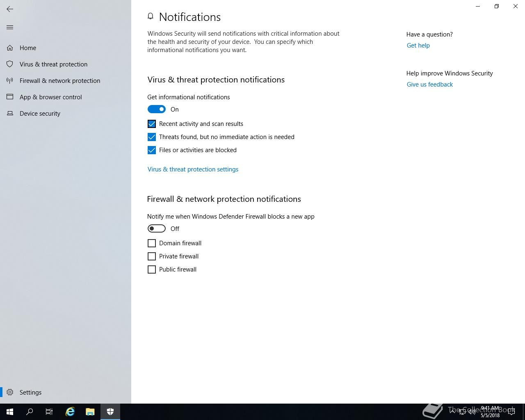
Task: Turn off Get informational notifications toggle
Action: point(157,109)
